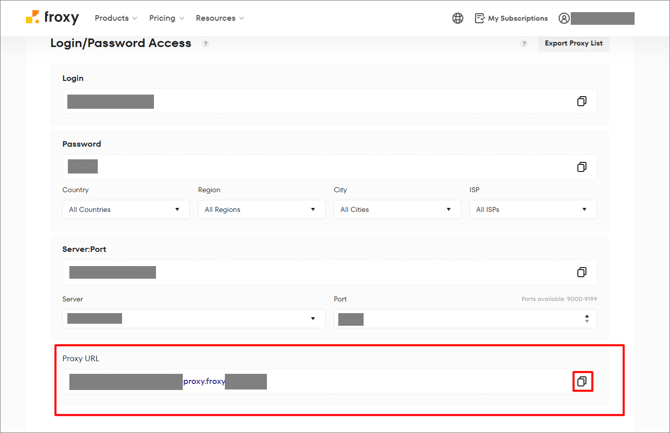This screenshot has height=433, width=670.
Task: Click help icon next to Export Proxy List
Action: point(524,44)
